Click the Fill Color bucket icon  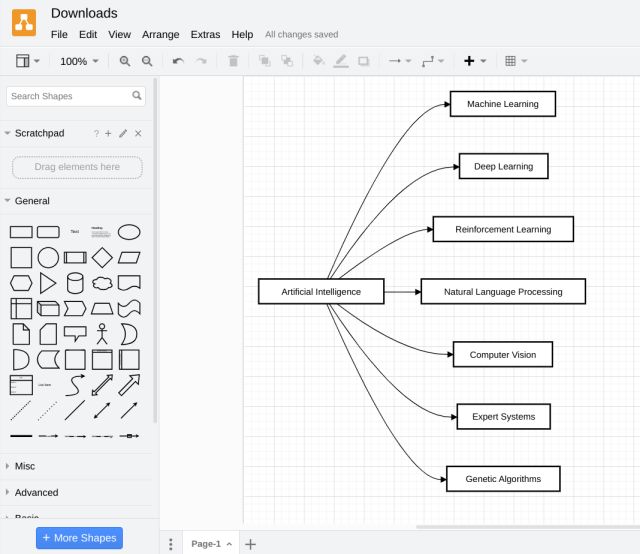[318, 61]
